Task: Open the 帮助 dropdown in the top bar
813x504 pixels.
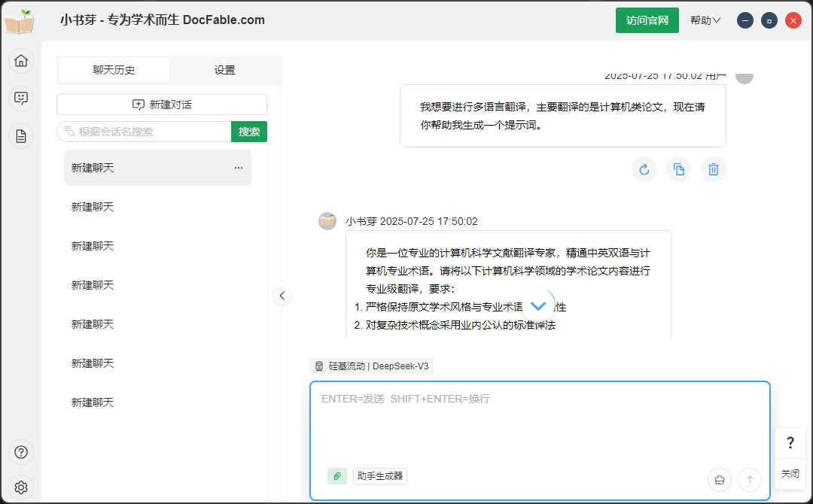Action: click(x=705, y=20)
